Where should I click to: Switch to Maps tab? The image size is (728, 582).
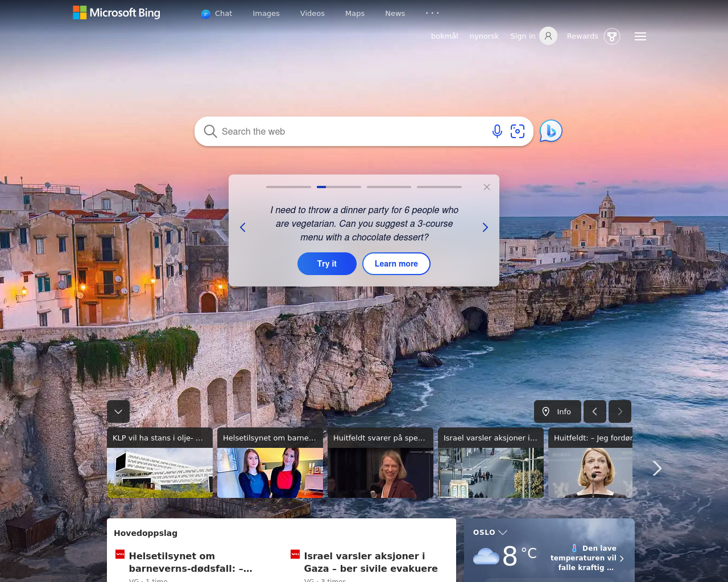[x=355, y=14]
